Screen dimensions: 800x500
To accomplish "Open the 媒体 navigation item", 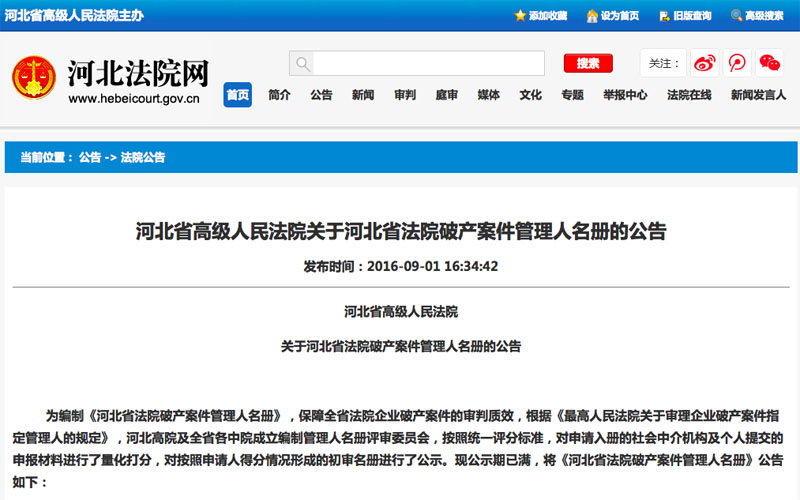I will (x=488, y=95).
